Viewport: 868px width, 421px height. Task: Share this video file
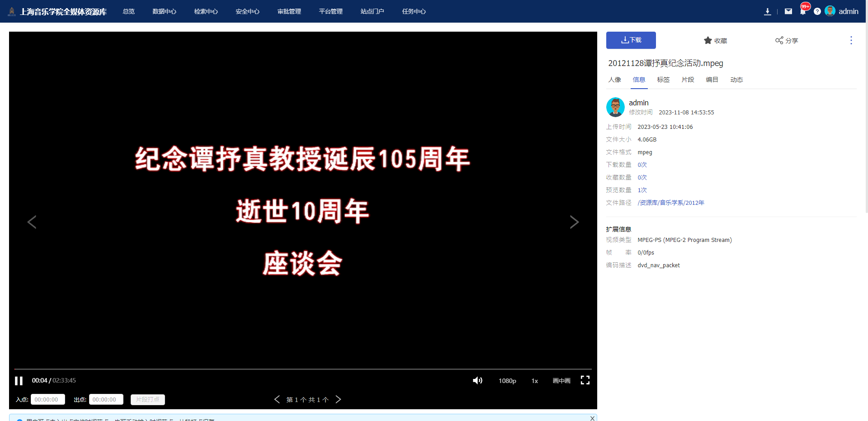click(787, 41)
